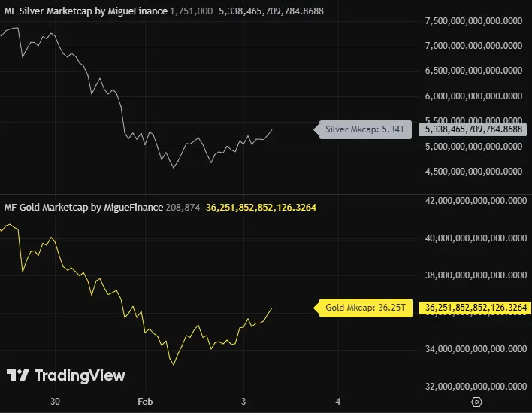Viewport: 532px width, 413px height.
Task: Click the 42,000,000,000,000.0000 axis label
Action: pos(476,201)
